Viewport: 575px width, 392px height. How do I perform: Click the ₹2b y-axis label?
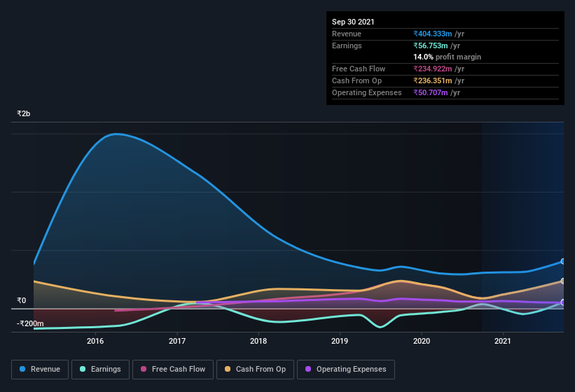(24, 113)
